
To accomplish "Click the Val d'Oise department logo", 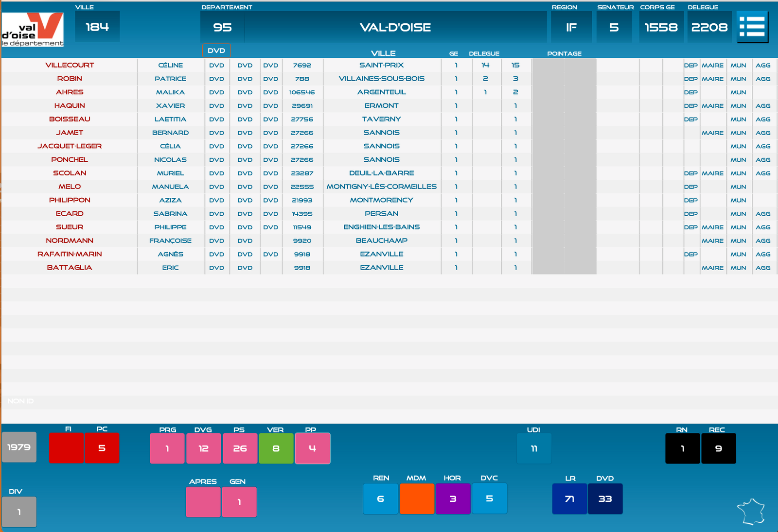I will pyautogui.click(x=33, y=30).
